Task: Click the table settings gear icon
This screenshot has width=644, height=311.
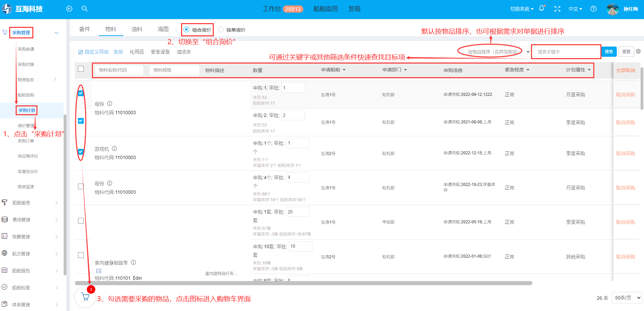Action: point(638,51)
